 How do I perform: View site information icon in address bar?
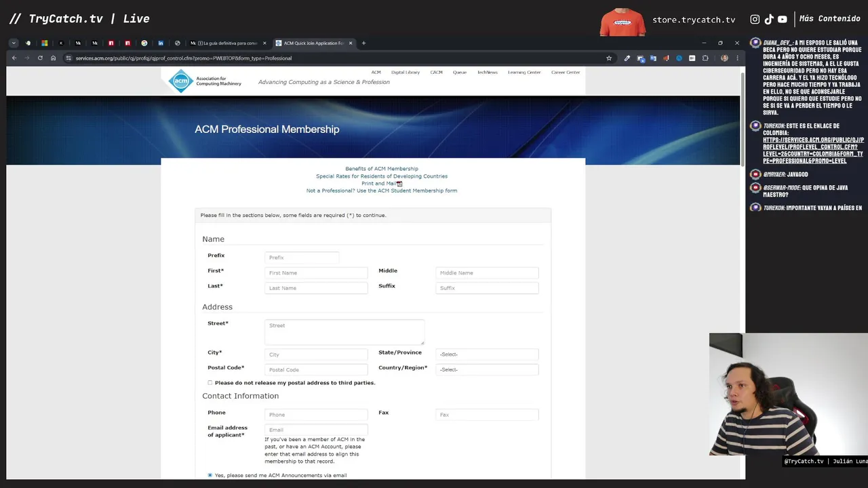coord(68,58)
